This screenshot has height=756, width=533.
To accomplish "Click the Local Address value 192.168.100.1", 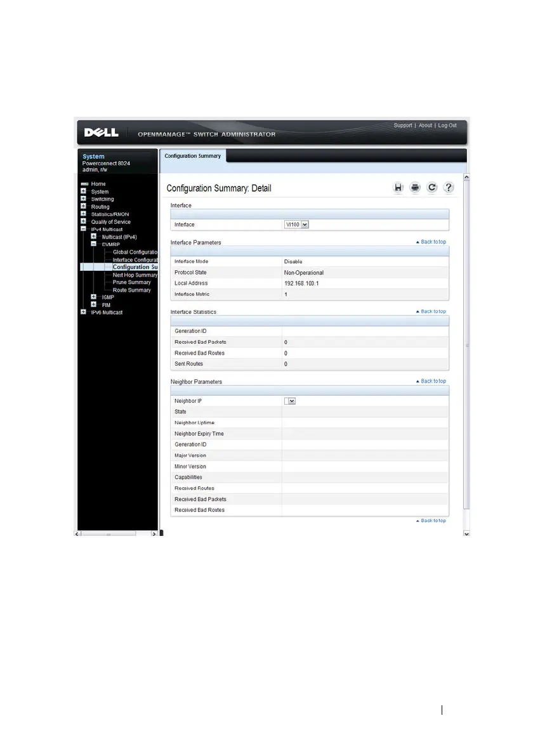I will click(x=301, y=283).
